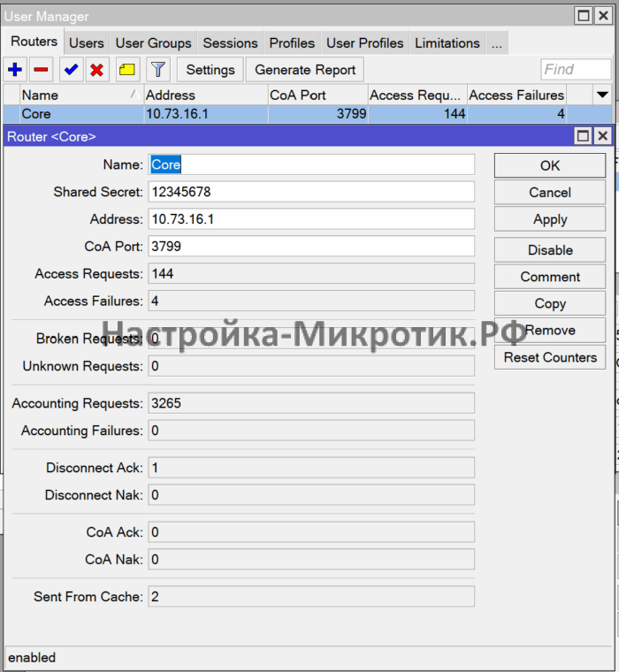Click Accounting Requests value 3265

311,403
